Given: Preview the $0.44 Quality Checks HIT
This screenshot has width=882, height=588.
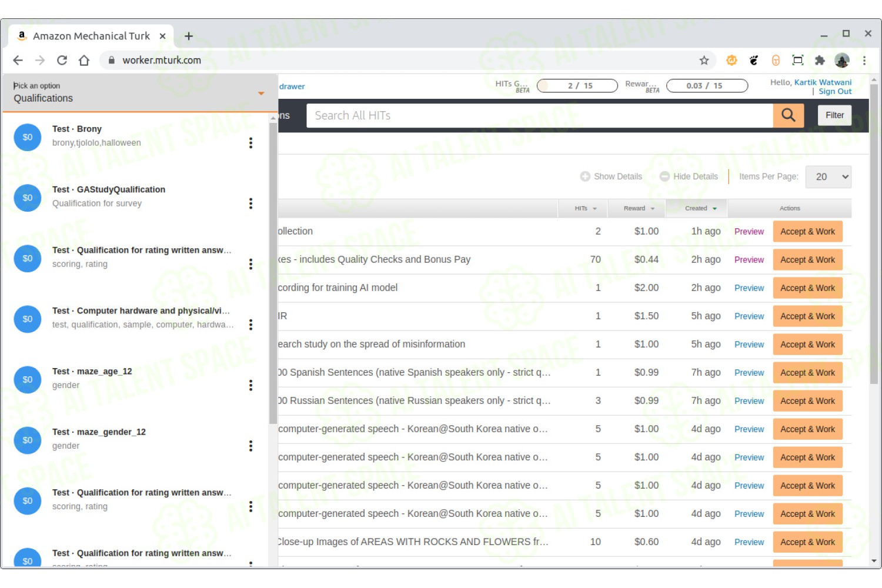Looking at the screenshot, I should (749, 260).
